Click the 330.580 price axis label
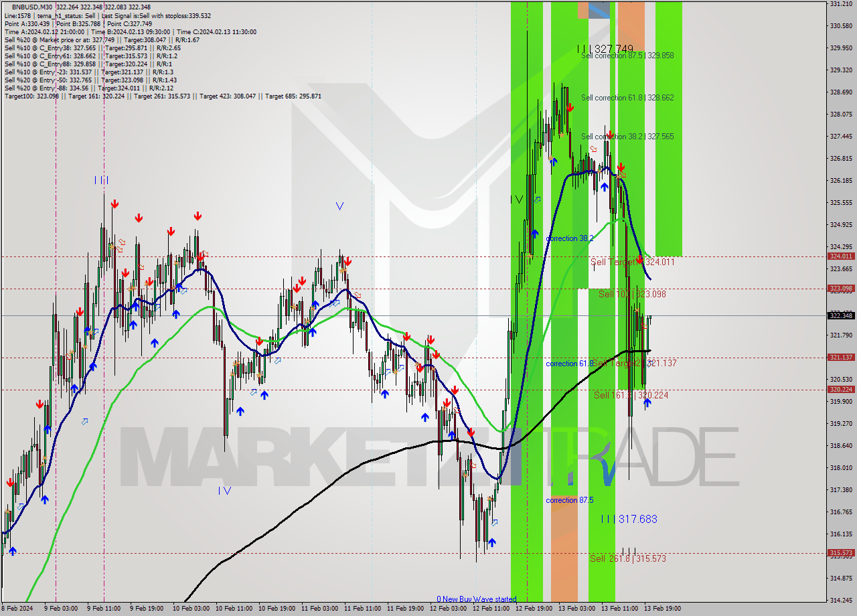Viewport: 857px width, 616px height. click(841, 26)
